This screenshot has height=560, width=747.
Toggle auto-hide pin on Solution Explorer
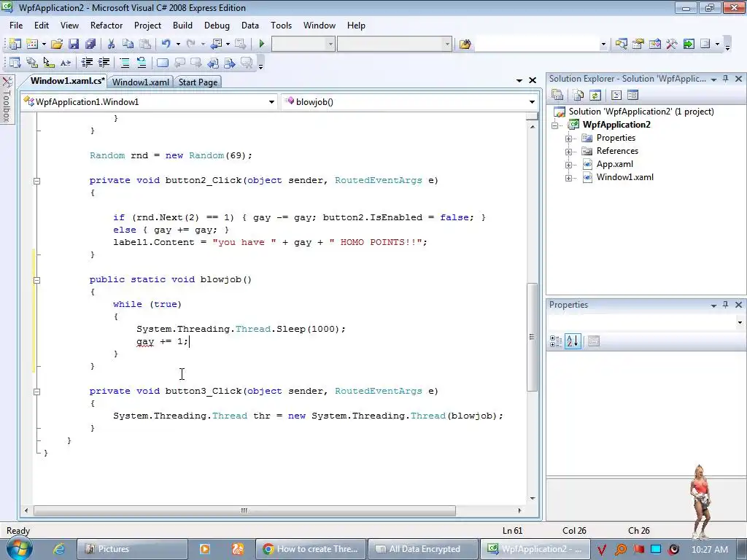click(x=726, y=79)
